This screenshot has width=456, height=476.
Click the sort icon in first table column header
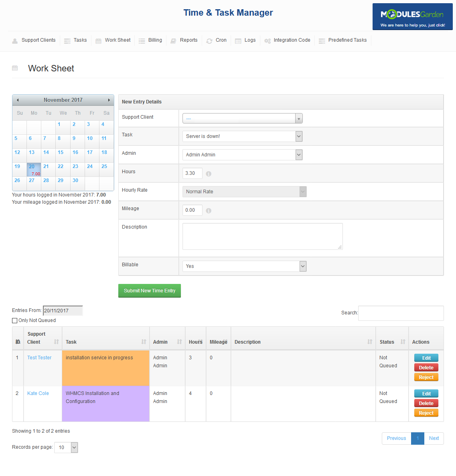coord(18,342)
